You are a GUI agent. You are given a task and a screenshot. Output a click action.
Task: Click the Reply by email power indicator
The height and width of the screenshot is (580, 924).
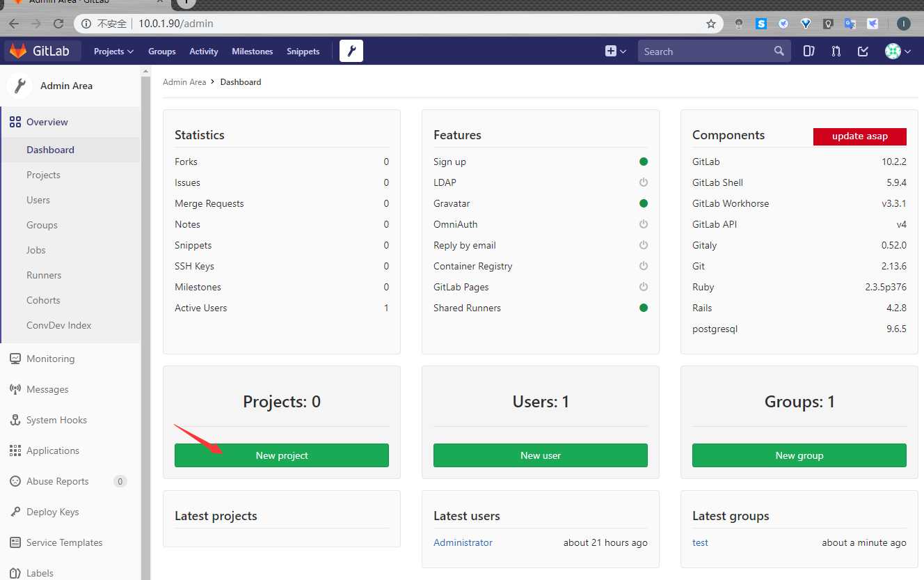point(644,245)
